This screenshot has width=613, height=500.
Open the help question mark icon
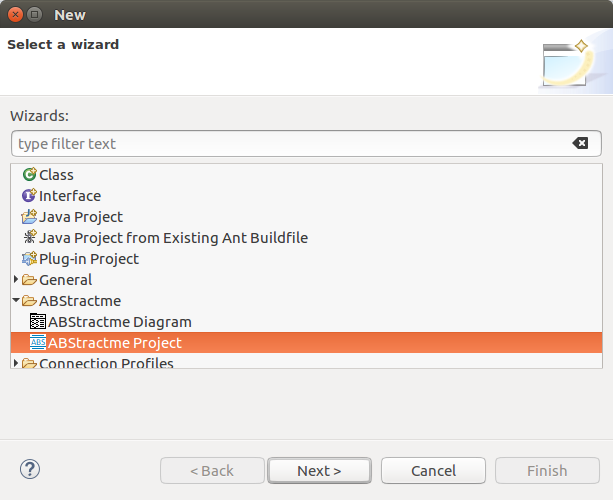pyautogui.click(x=29, y=469)
